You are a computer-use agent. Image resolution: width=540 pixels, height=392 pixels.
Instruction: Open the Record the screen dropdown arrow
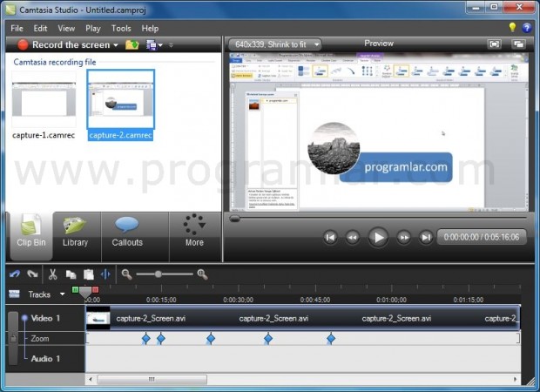pyautogui.click(x=116, y=45)
